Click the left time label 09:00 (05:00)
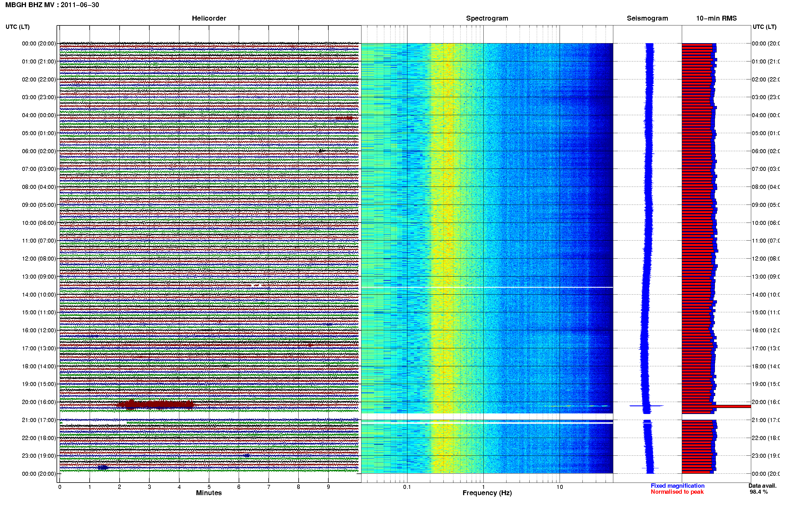812x508 pixels. pyautogui.click(x=39, y=205)
